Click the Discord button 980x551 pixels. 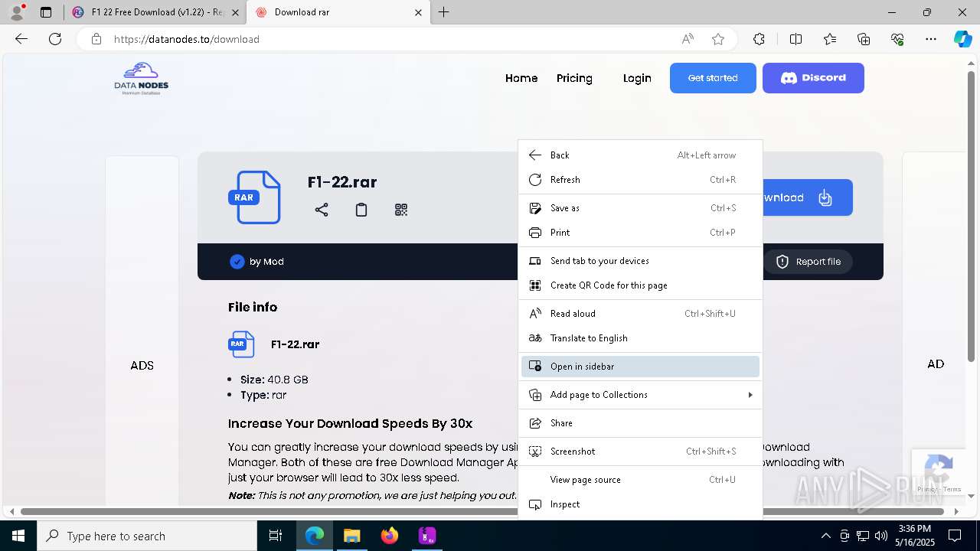click(813, 78)
